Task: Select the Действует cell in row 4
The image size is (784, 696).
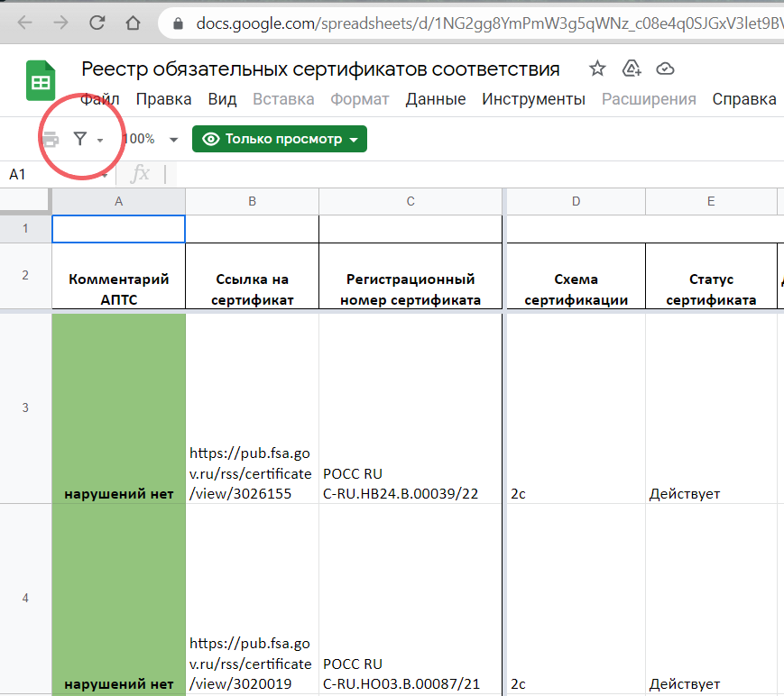Action: point(711,598)
